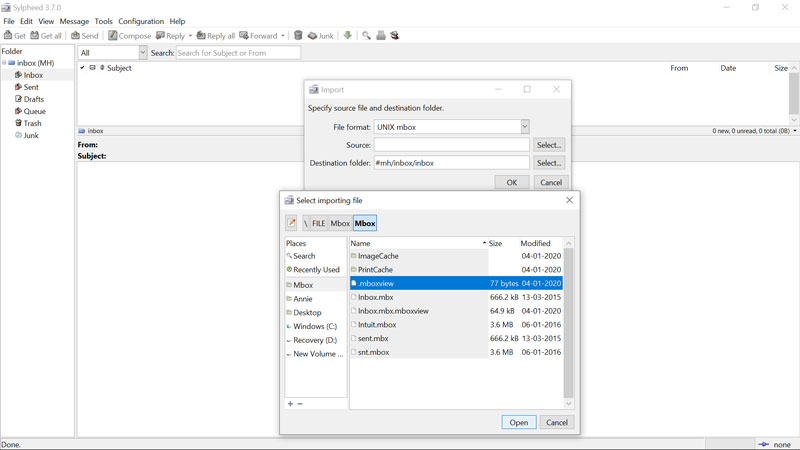The width and height of the screenshot is (800, 450).
Task: Select Recently Used in Places
Action: coord(315,269)
